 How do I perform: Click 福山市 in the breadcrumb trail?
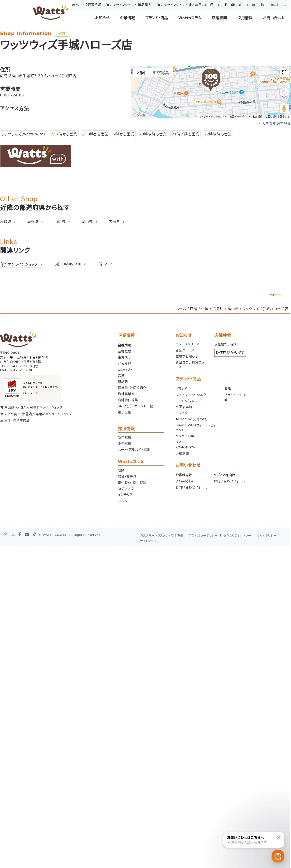coord(233,309)
